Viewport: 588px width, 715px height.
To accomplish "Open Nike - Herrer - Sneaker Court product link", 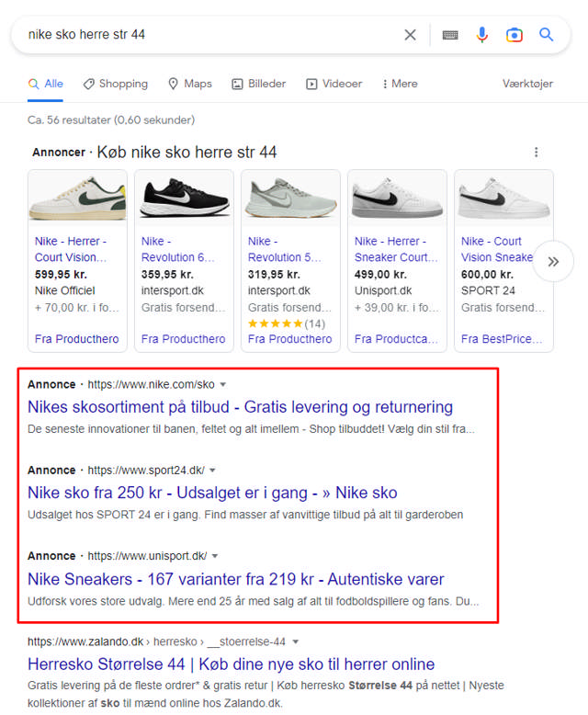I will (396, 249).
